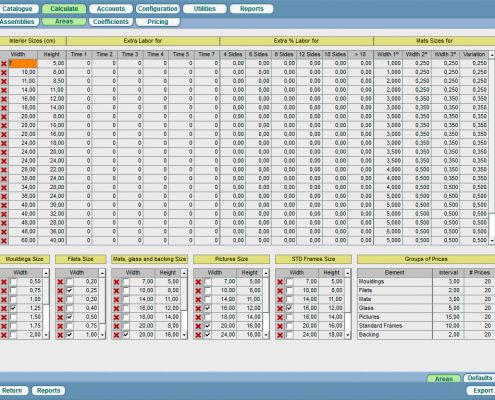Delete the filet width 1,00 row
The height and width of the screenshot is (400, 495).
pos(60,335)
